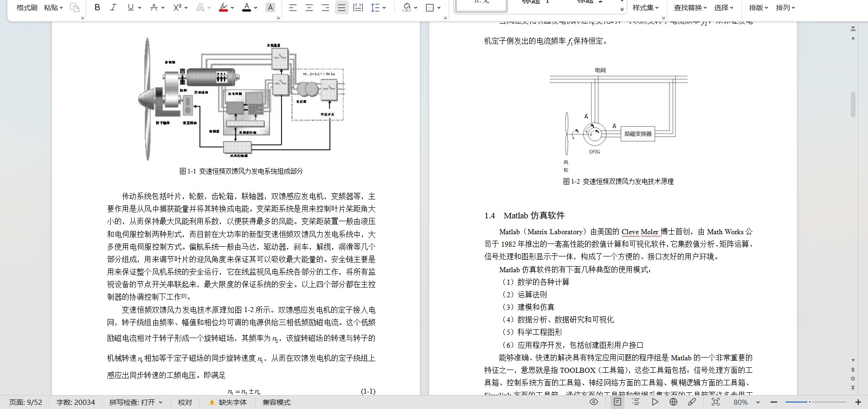The height and width of the screenshot is (409, 868).
Task: Open the 排列 arrange menu
Action: click(x=785, y=7)
